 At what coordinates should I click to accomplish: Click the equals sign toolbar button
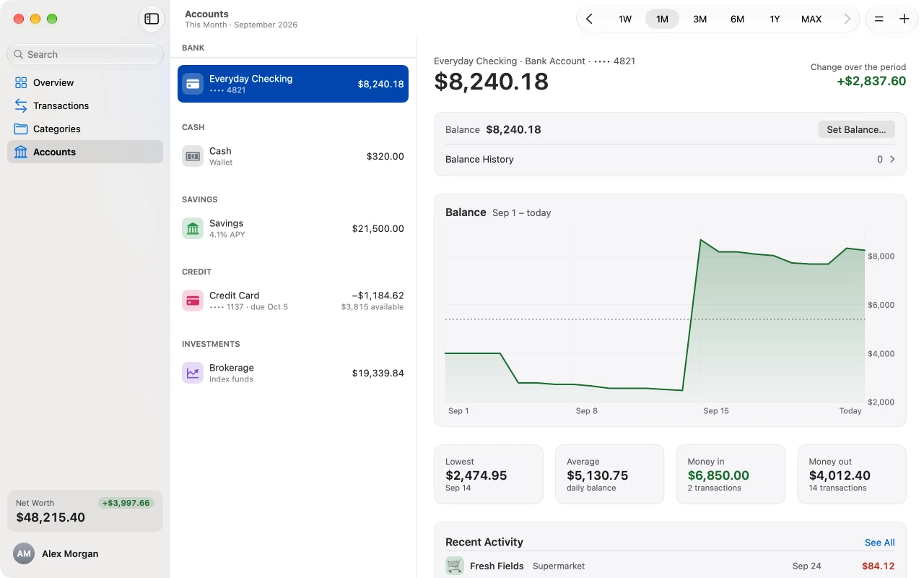click(x=879, y=19)
